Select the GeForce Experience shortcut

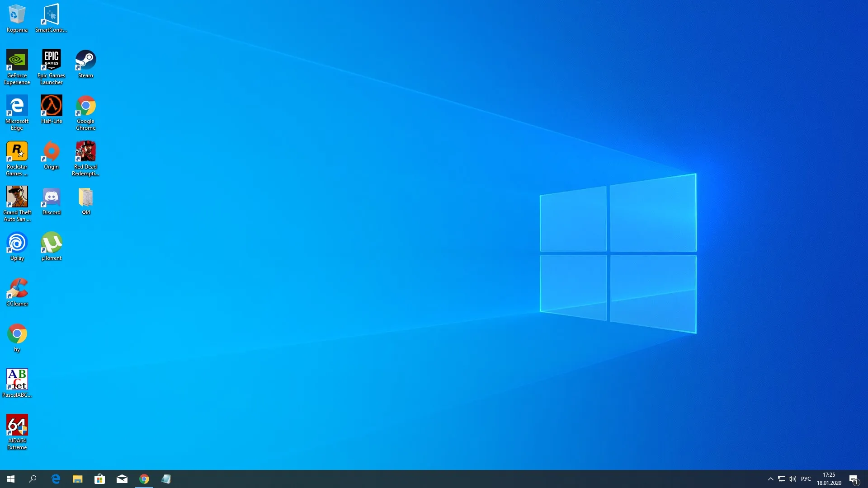(x=17, y=67)
